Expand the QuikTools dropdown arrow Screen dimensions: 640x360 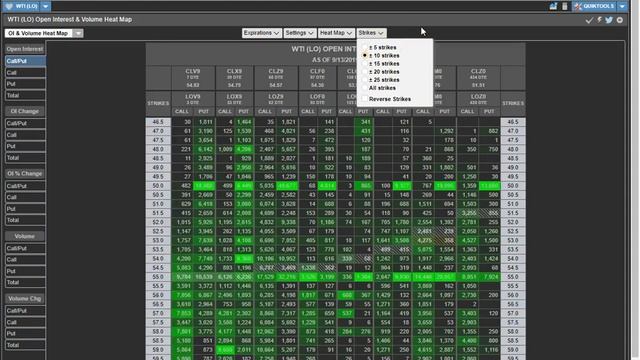[622, 6]
